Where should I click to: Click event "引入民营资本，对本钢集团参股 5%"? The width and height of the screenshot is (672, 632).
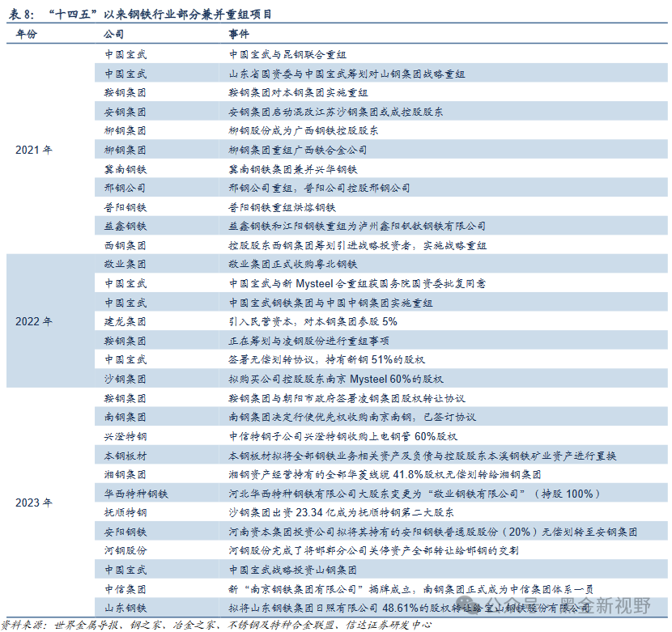(x=313, y=321)
